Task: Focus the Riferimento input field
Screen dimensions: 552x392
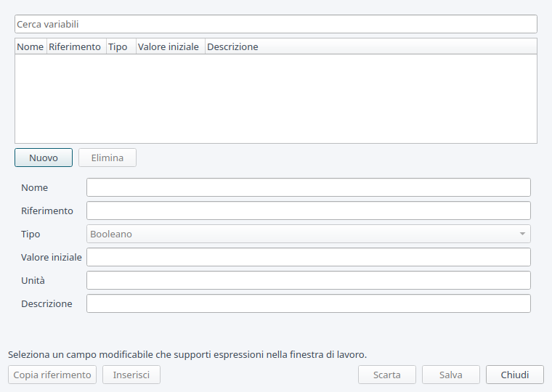Action: coord(309,211)
